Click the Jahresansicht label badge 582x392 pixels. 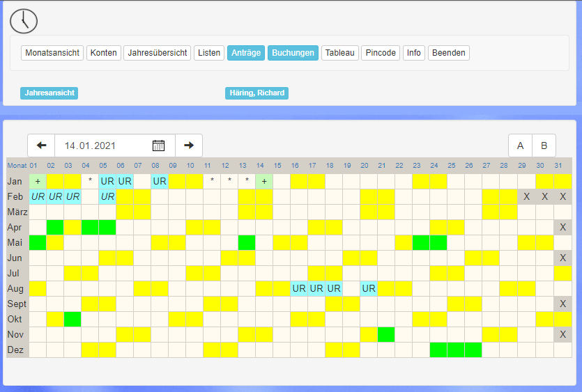point(49,93)
